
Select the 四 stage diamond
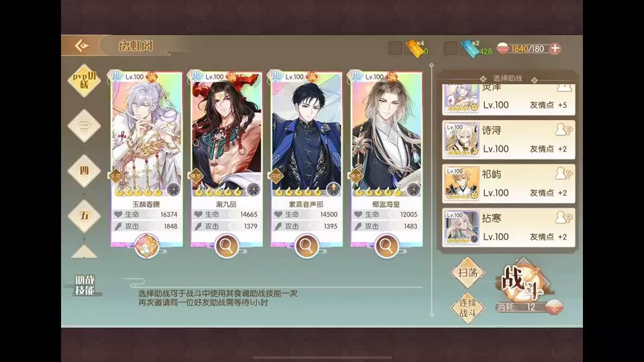(x=85, y=171)
